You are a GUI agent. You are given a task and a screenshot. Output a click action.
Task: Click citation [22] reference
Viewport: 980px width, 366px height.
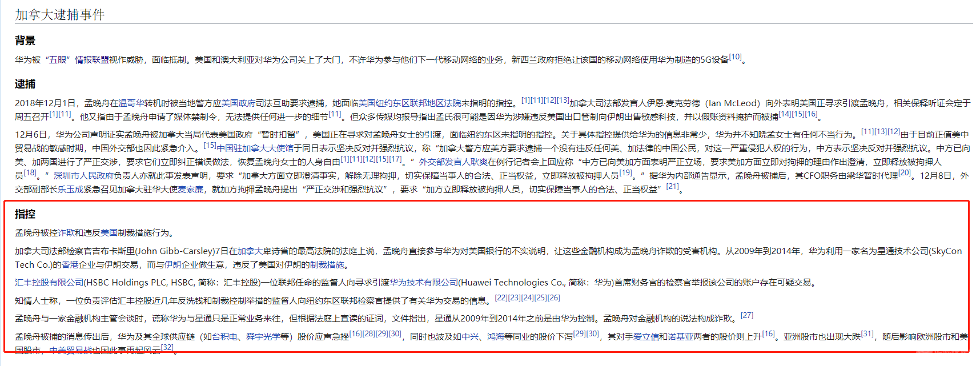tap(501, 297)
